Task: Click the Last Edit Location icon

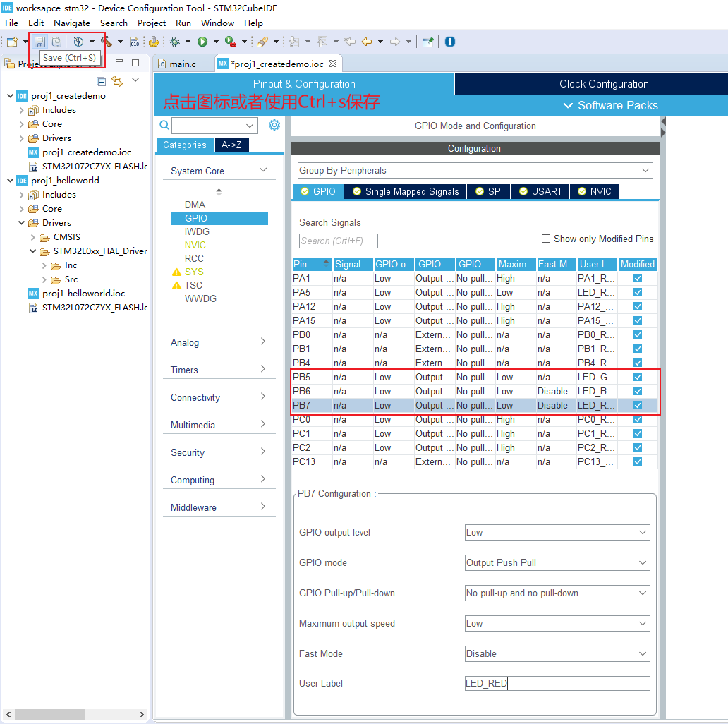Action: (350, 42)
